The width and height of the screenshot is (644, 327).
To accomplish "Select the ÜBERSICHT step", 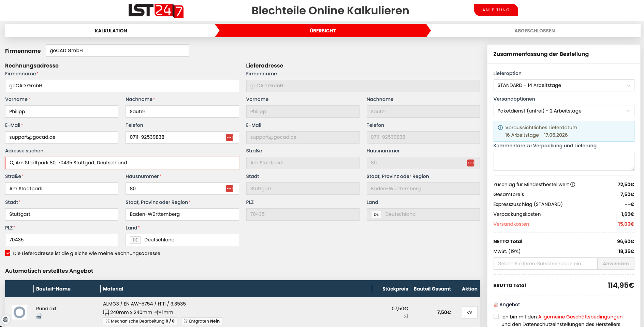I will (x=323, y=31).
